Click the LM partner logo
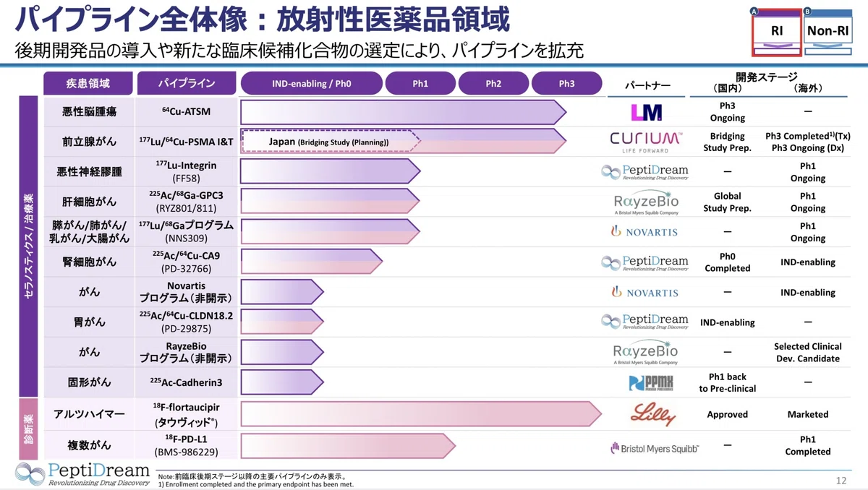Image resolution: width=868 pixels, height=490 pixels. click(x=646, y=111)
